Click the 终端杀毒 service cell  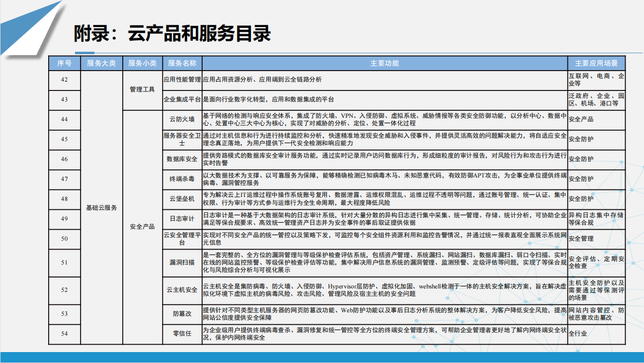pos(182,179)
